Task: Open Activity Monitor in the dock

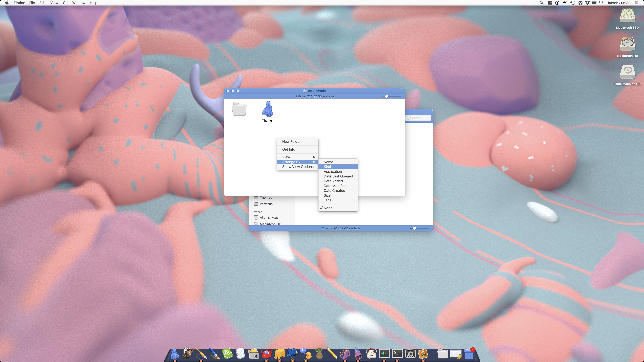Action: coord(384,353)
